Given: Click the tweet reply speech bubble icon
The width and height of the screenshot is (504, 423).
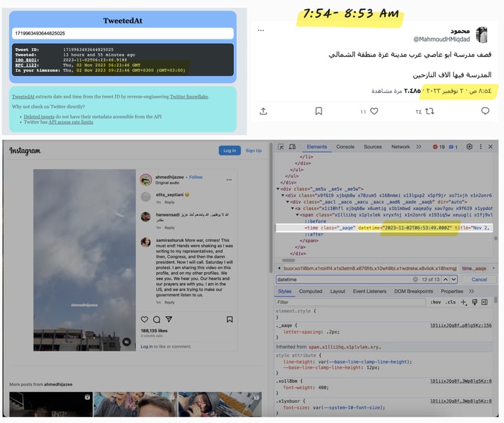Looking at the screenshot, I should 485,111.
